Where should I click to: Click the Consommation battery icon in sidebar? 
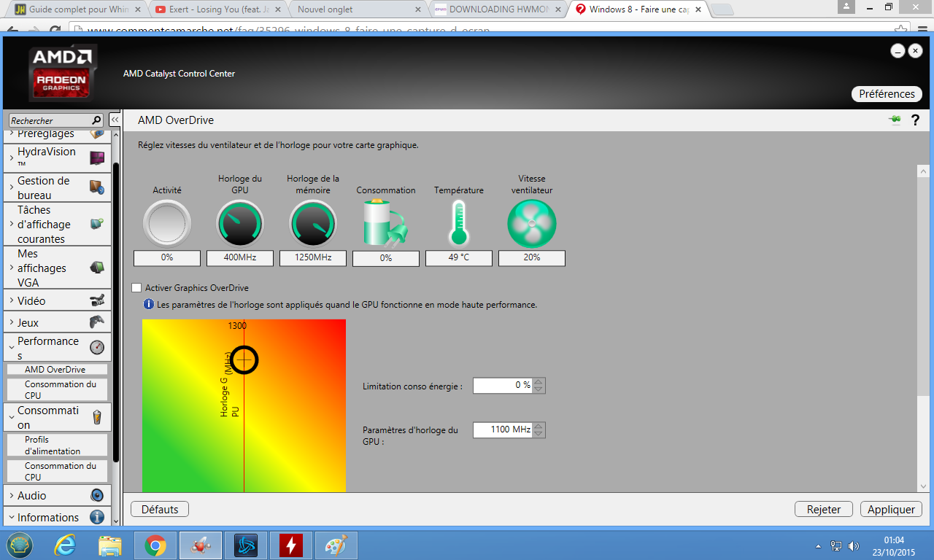pyautogui.click(x=97, y=417)
